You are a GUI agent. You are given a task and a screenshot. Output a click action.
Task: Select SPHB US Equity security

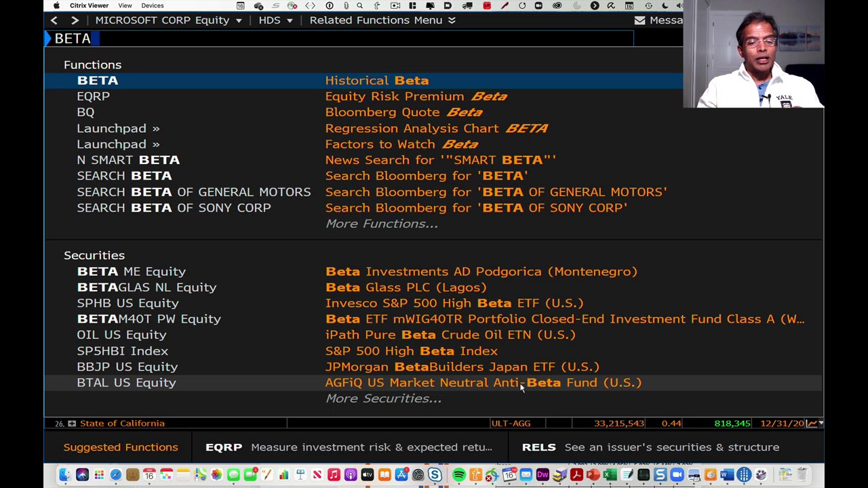point(434,304)
